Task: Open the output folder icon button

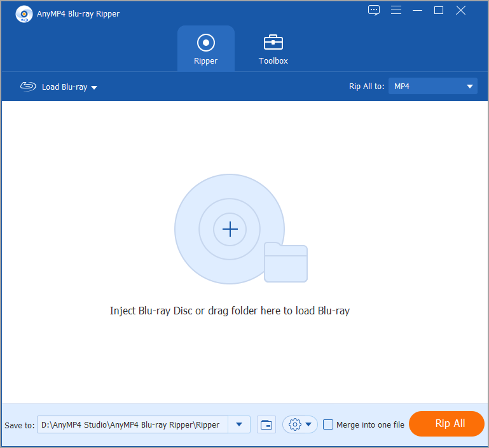Action: pyautogui.click(x=266, y=424)
